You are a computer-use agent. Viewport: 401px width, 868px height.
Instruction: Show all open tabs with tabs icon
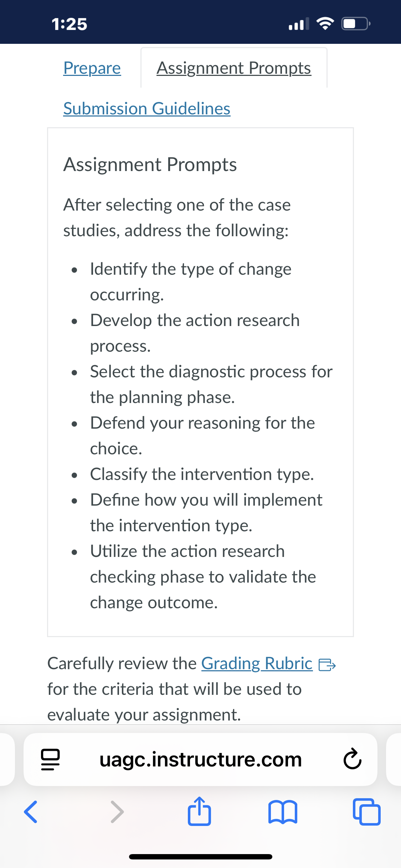[x=366, y=812]
